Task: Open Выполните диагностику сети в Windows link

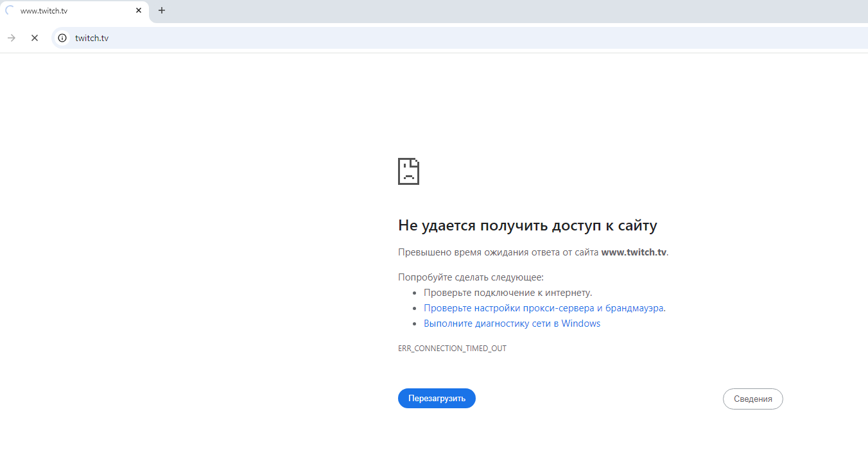Action: tap(512, 324)
